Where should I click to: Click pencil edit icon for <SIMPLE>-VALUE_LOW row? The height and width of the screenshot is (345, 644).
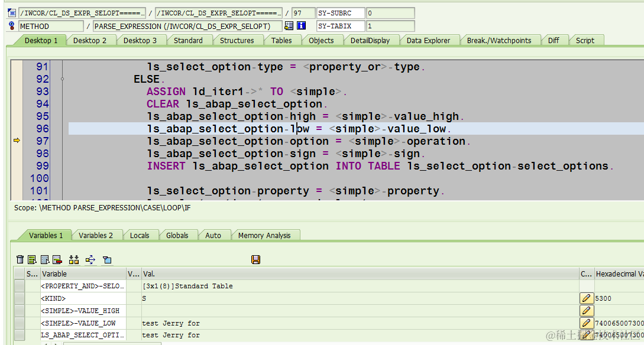point(587,323)
